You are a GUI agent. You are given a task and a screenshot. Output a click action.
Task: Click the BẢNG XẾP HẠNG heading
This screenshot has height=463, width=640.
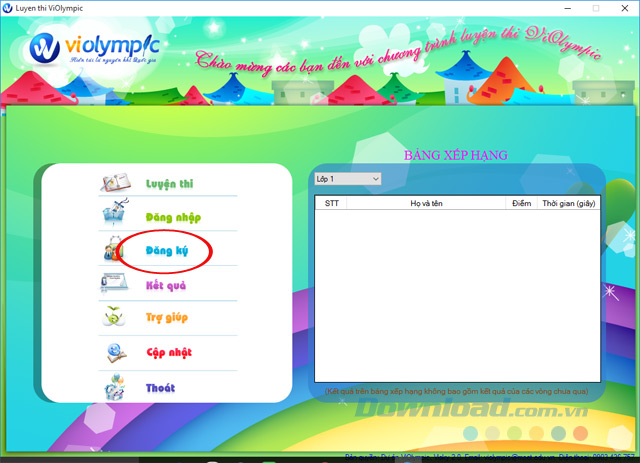pos(456,155)
